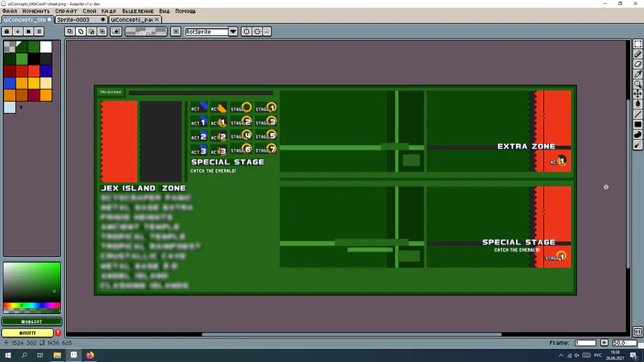The height and width of the screenshot is (362, 644).
Task: Click the pivot visibility icon
Action: 176,31
